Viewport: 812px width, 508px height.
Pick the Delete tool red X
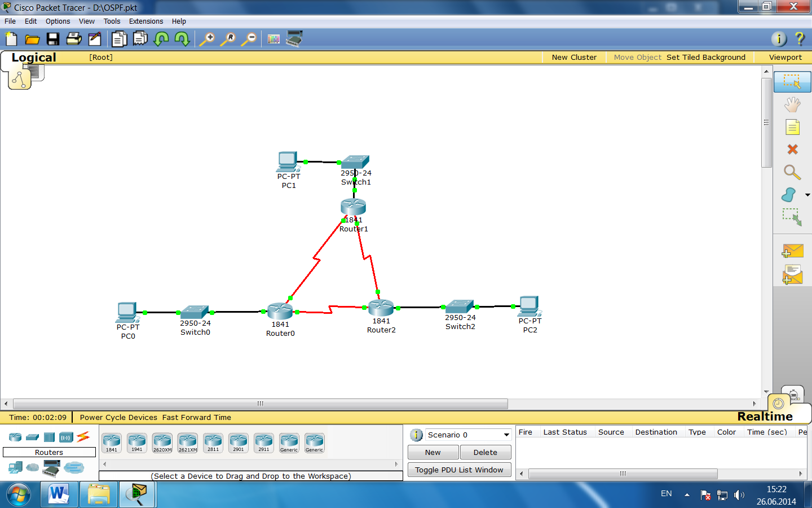click(792, 150)
